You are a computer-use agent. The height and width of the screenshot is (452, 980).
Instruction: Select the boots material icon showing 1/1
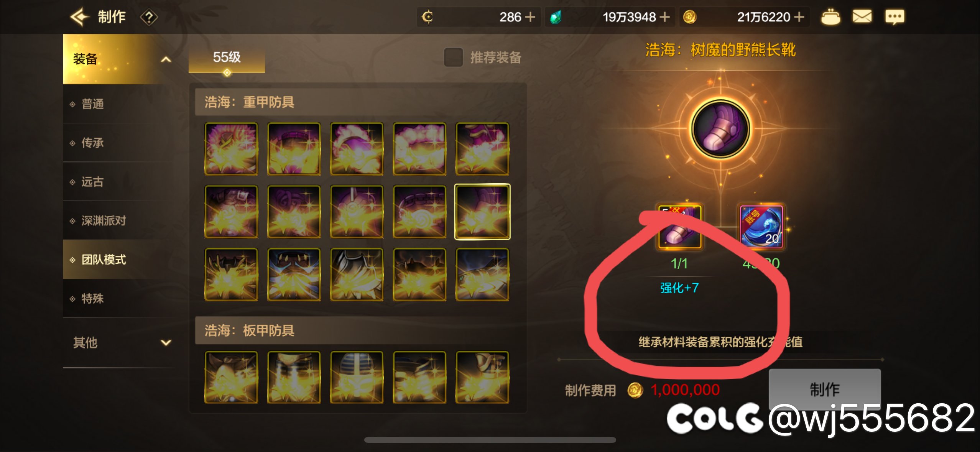click(679, 227)
